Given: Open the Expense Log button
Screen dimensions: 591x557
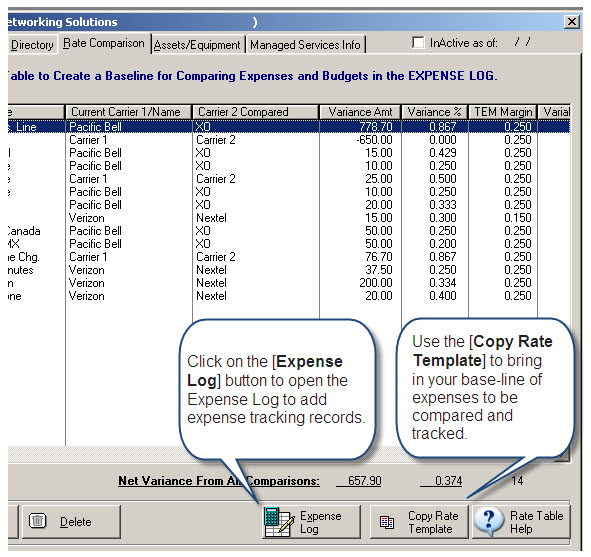Looking at the screenshot, I should 311,522.
